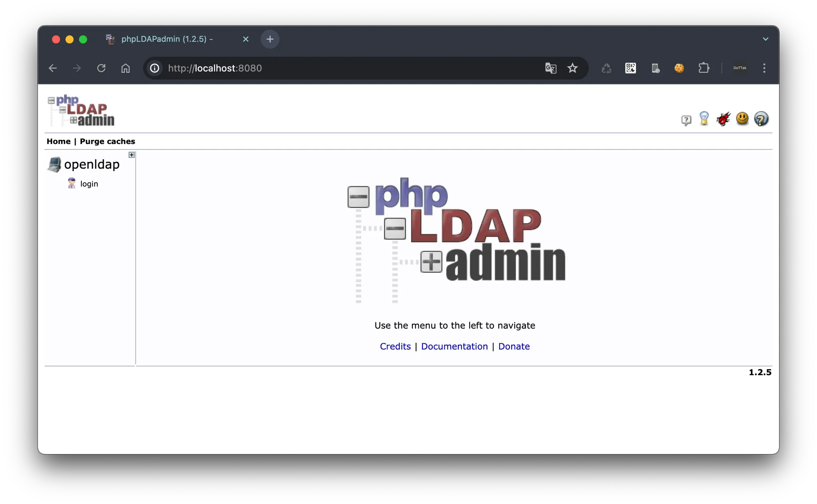Click the openldap server computer icon

tap(54, 164)
